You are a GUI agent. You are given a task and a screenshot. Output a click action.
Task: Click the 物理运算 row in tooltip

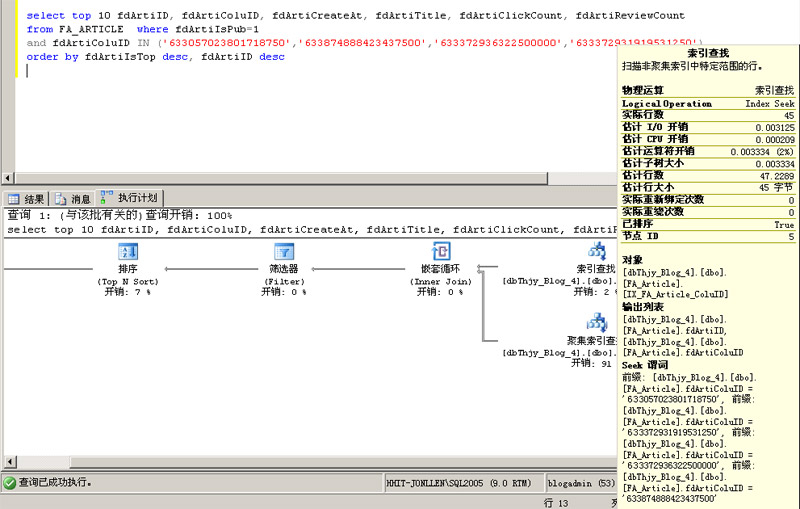pos(708,91)
